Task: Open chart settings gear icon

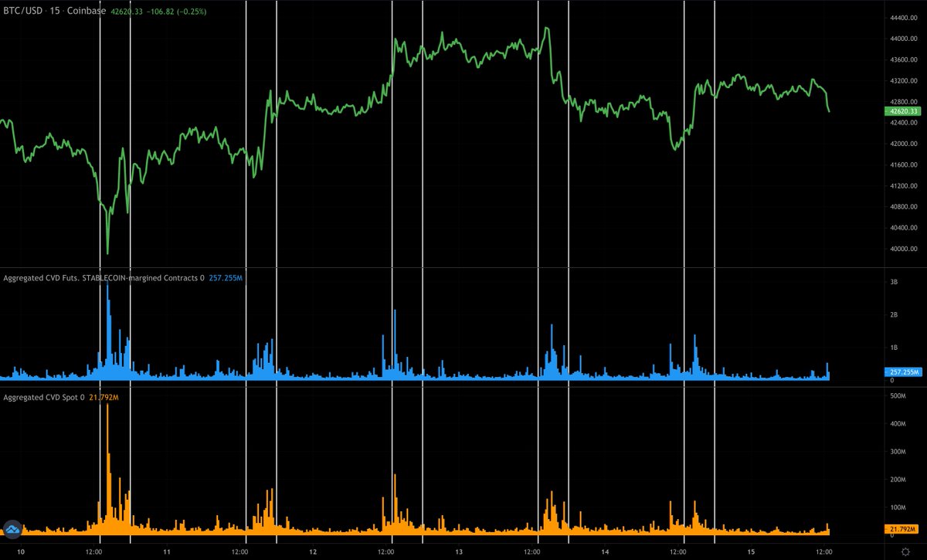Action: [x=905, y=552]
